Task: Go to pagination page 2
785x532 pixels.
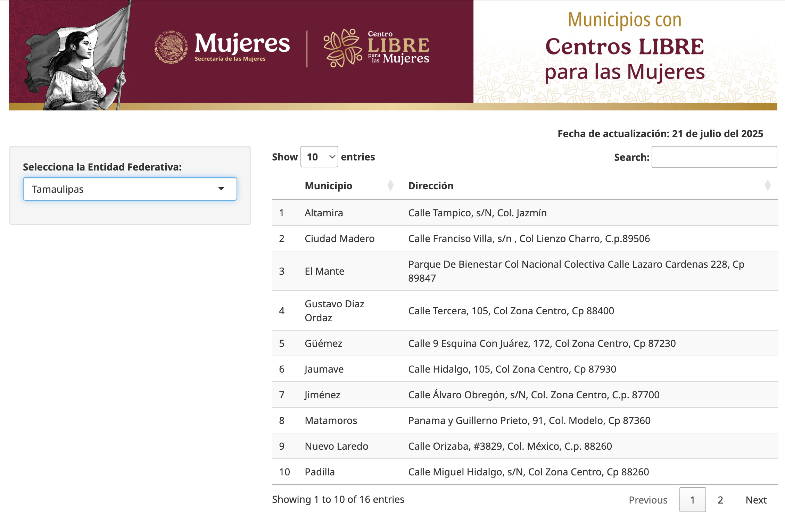Action: point(720,500)
